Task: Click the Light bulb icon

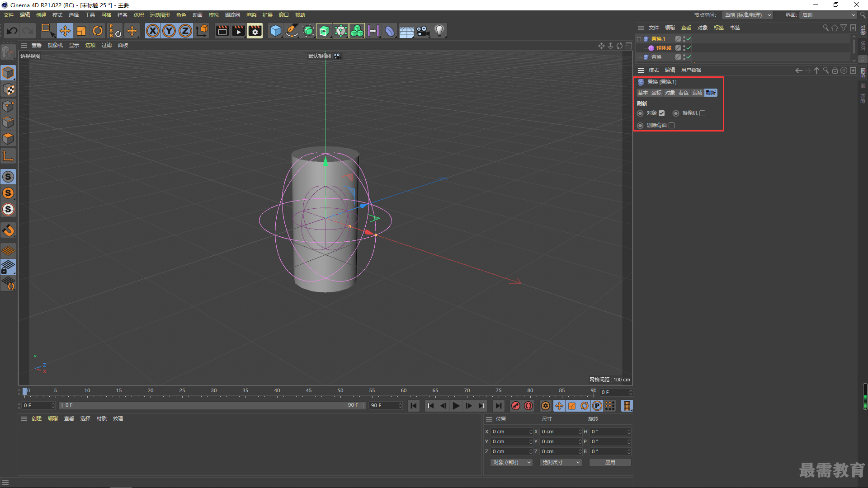Action: [439, 31]
